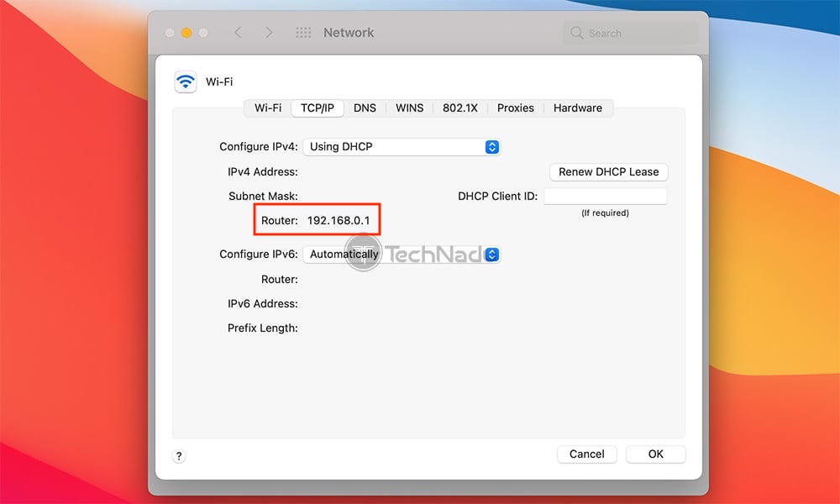Image resolution: width=840 pixels, height=504 pixels.
Task: Click the Cancel button
Action: click(x=586, y=454)
